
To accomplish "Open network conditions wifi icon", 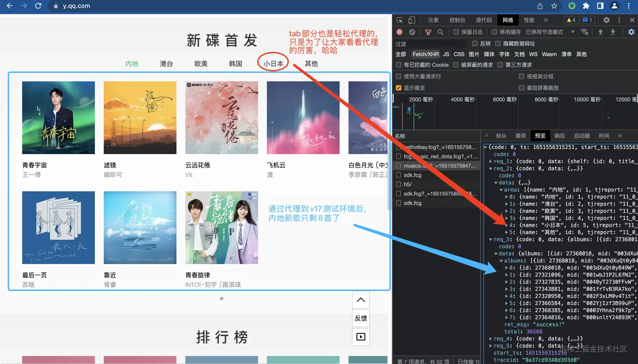I will pos(584,32).
